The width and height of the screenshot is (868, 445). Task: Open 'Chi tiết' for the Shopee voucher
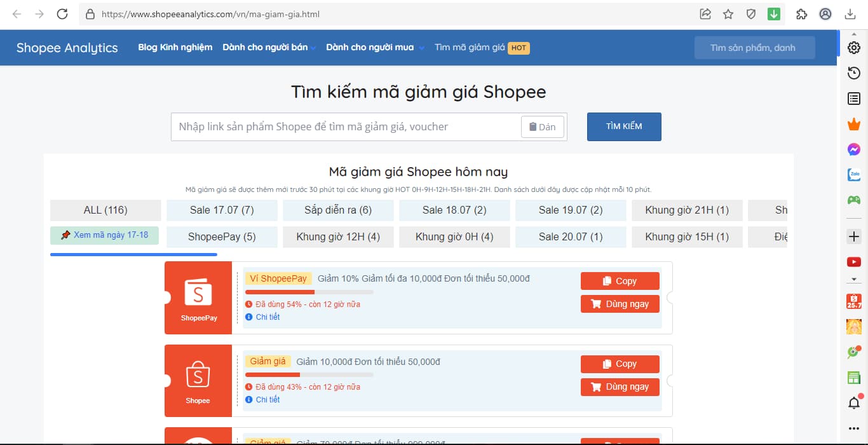click(x=268, y=400)
